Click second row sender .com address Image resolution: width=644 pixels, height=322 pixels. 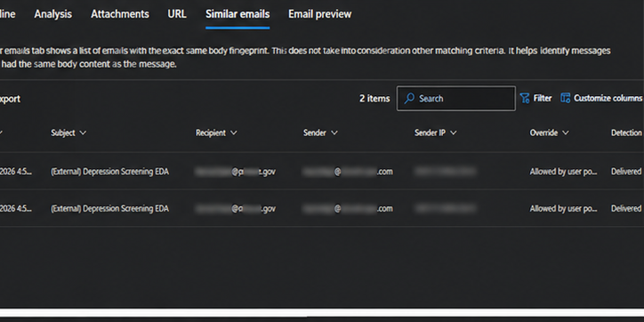click(x=348, y=209)
